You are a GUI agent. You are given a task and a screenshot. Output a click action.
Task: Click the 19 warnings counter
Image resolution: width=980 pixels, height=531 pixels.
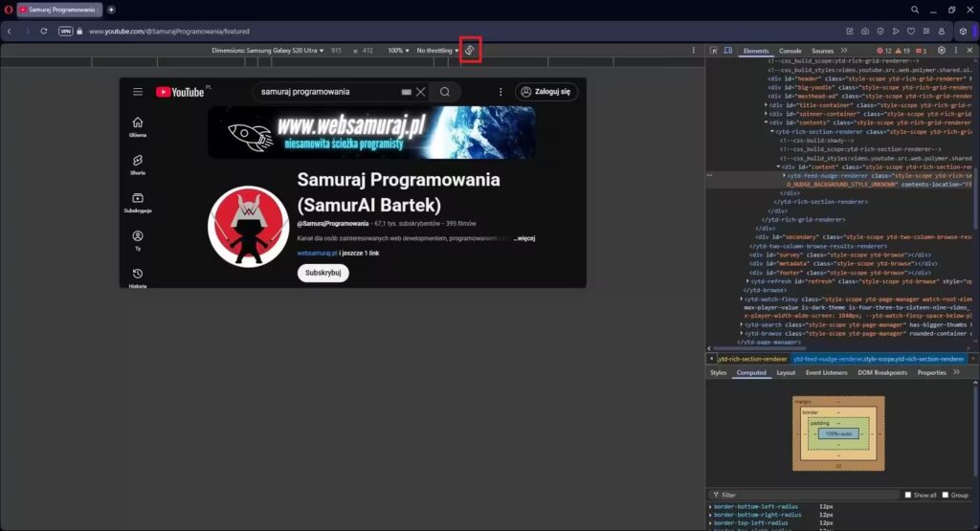coord(902,51)
